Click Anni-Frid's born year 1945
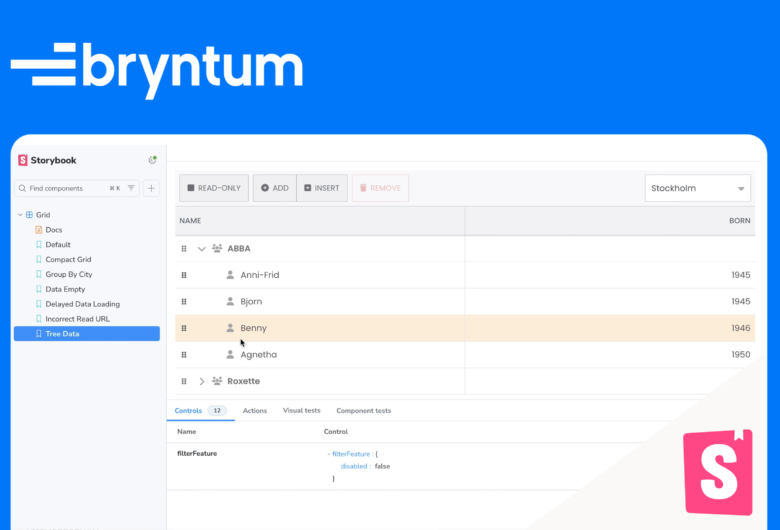 click(x=741, y=275)
